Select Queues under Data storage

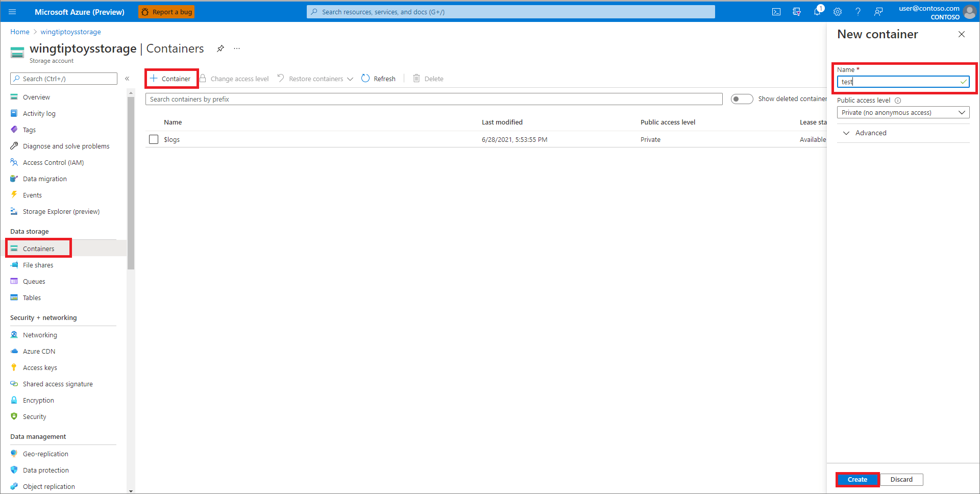point(33,281)
